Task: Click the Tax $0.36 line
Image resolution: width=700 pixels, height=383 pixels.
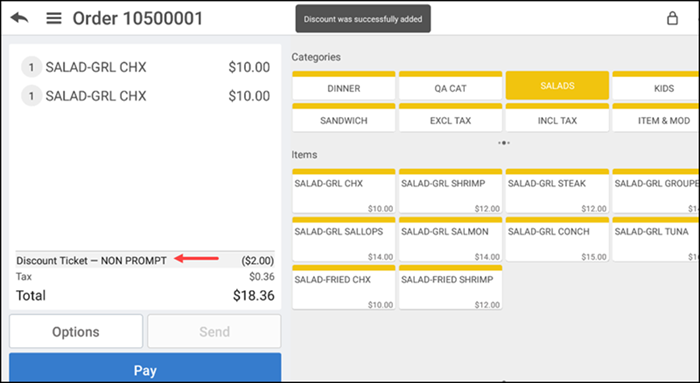Action: click(x=145, y=277)
